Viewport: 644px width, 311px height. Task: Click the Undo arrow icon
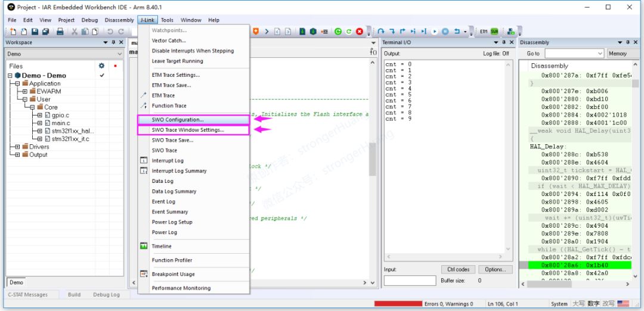pos(110,32)
